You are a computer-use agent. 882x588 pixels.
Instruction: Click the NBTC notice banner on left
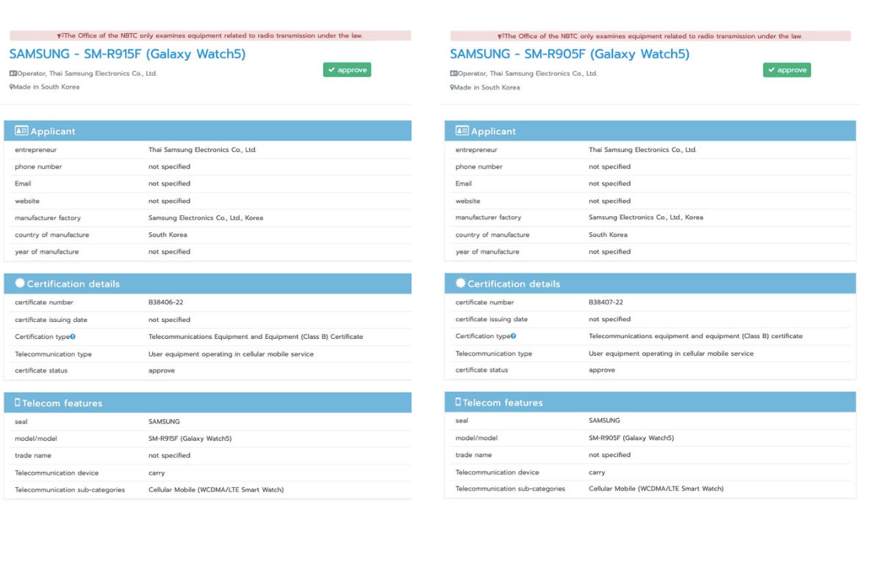coord(210,35)
